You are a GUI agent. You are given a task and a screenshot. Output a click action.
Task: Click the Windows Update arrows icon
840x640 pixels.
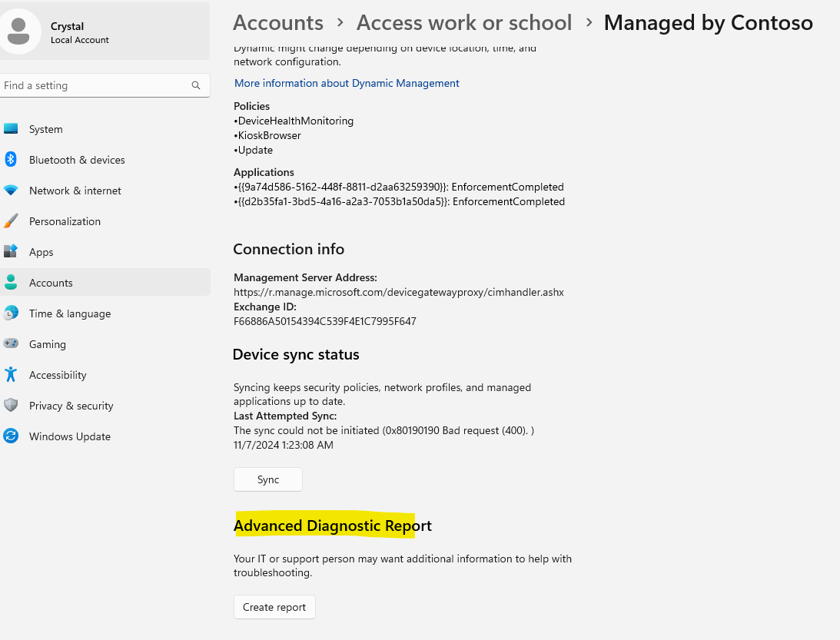point(11,436)
